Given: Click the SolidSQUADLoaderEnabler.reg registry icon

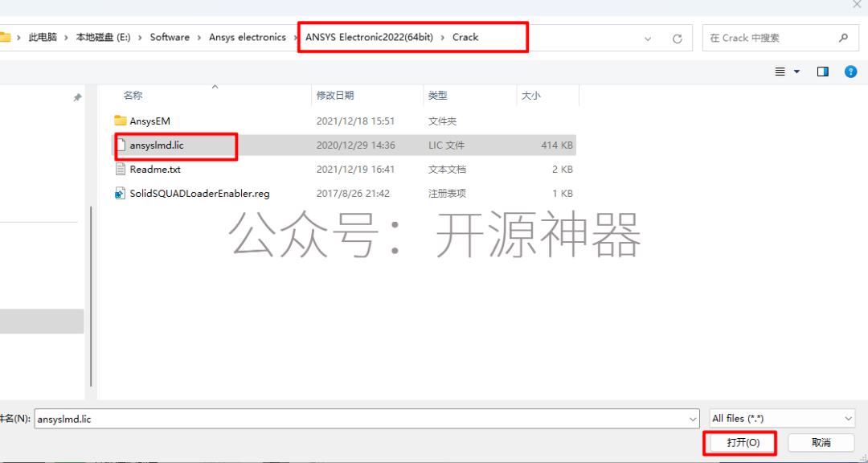Looking at the screenshot, I should (x=120, y=194).
